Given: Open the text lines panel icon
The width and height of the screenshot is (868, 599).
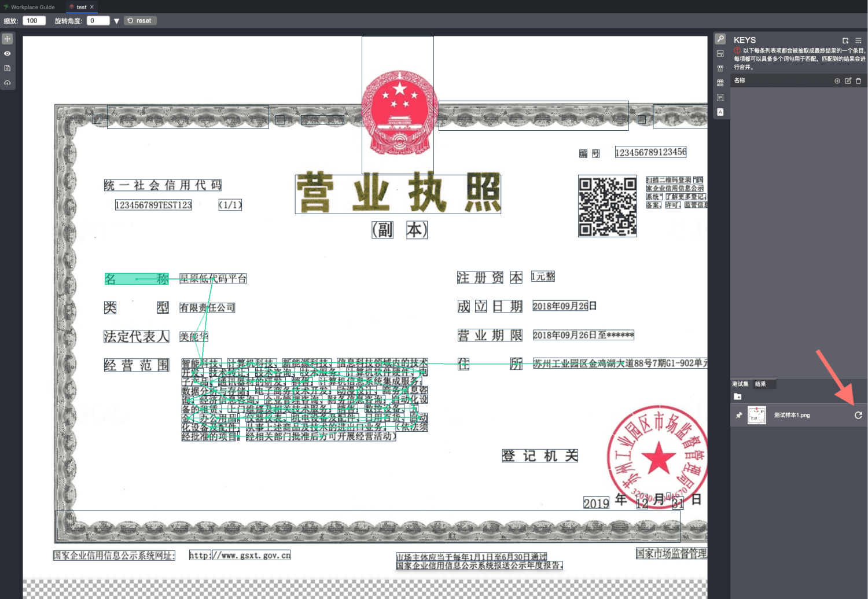Looking at the screenshot, I should pos(720,97).
